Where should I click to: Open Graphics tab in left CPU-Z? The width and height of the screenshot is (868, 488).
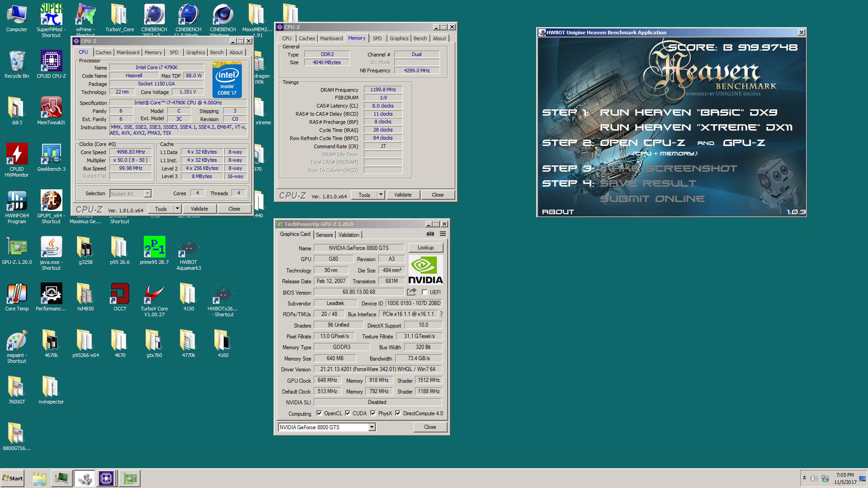point(195,52)
